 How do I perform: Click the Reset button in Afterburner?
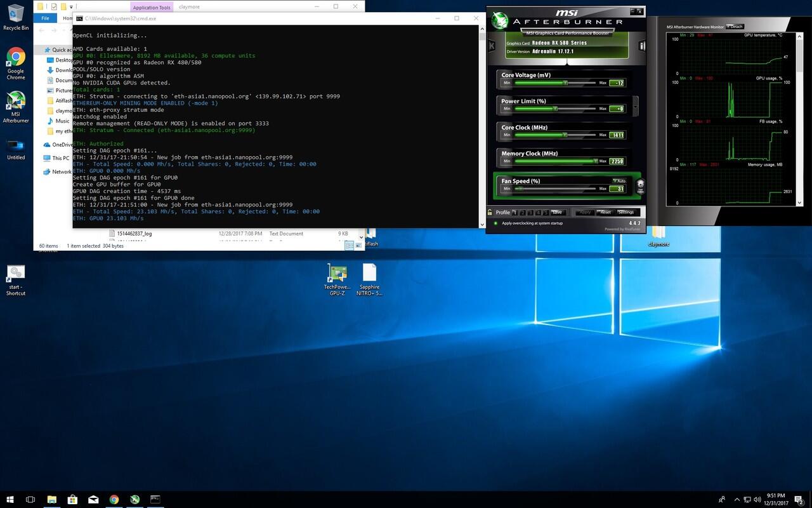pos(605,212)
